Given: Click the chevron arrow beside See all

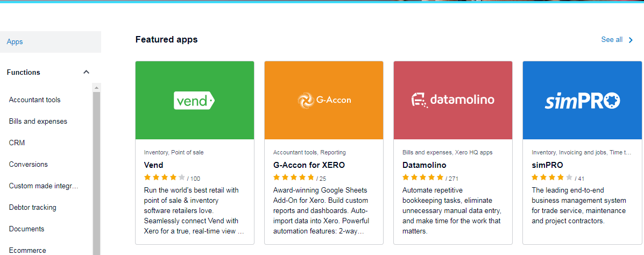Looking at the screenshot, I should tap(631, 40).
